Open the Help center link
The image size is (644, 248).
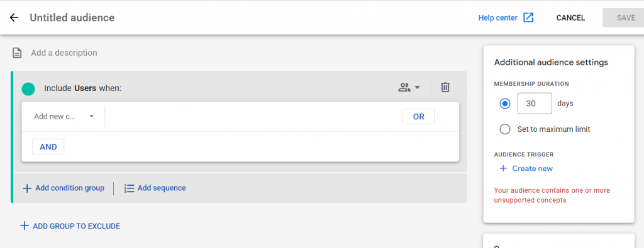point(498,18)
